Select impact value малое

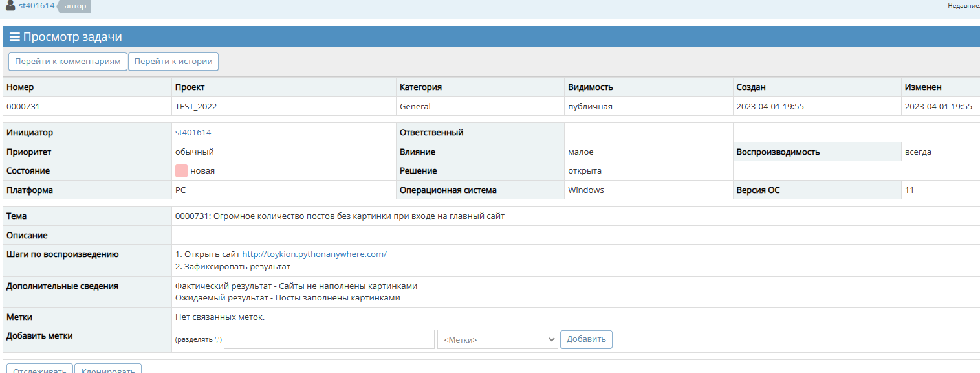click(x=581, y=152)
